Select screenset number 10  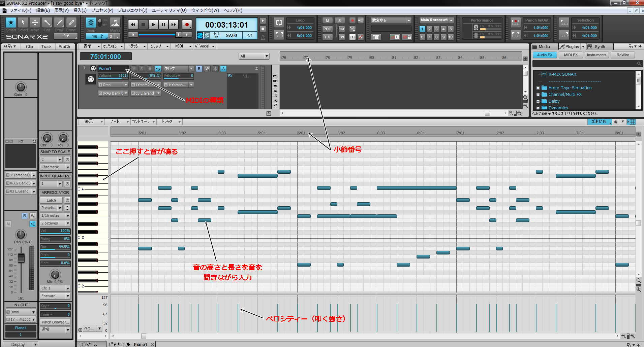pos(451,37)
